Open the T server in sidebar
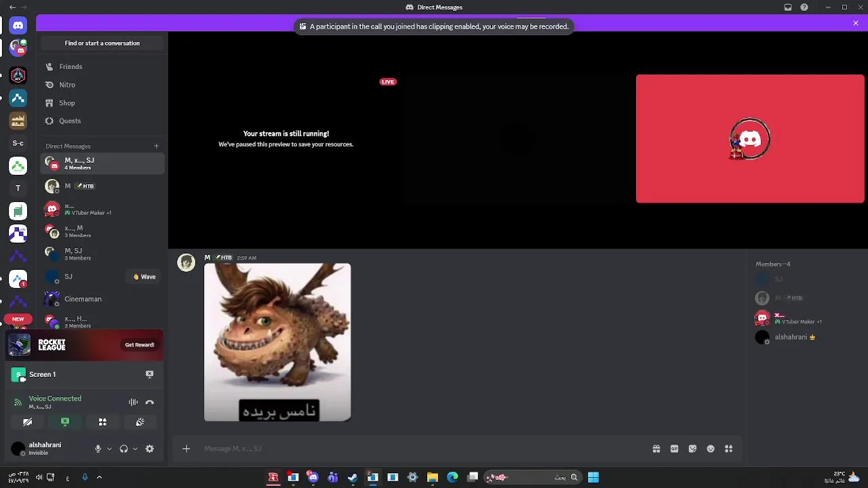The width and height of the screenshot is (868, 488). click(18, 188)
